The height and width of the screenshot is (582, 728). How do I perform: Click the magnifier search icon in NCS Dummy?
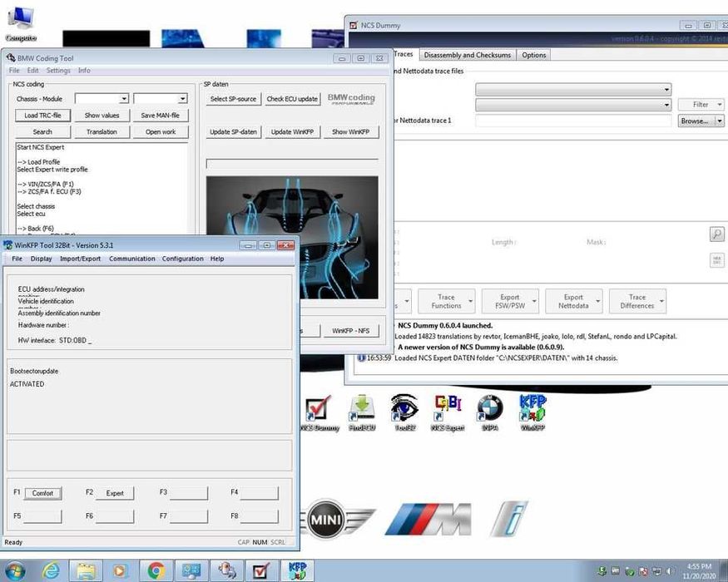(x=717, y=234)
